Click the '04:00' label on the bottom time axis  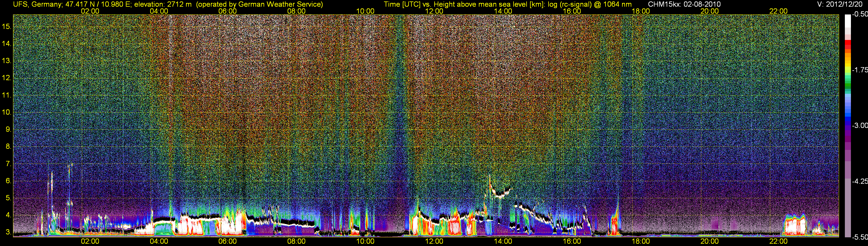(x=159, y=241)
